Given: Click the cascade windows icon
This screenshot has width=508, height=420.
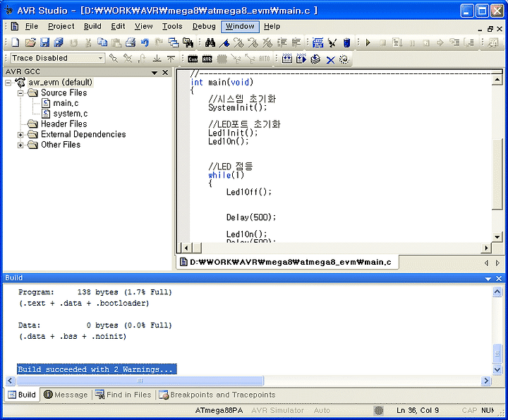Looking at the screenshot, I should (174, 42).
